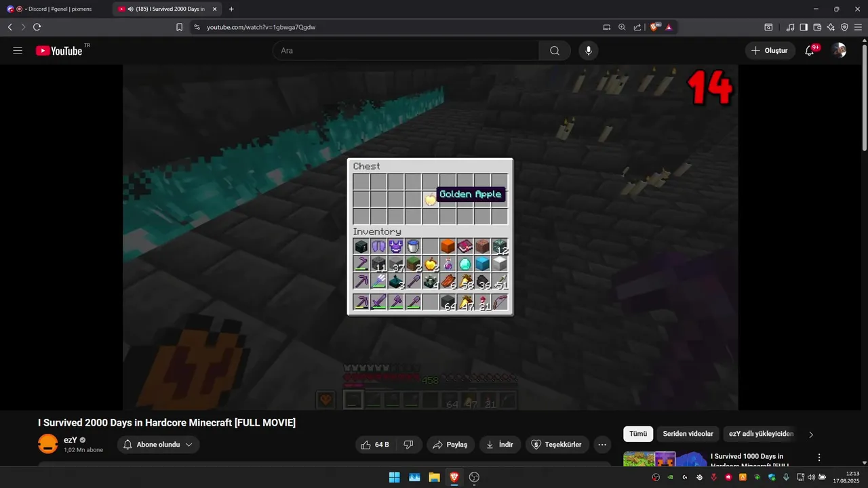868x488 pixels.
Task: Go back with browser back arrow
Action: coord(10,27)
